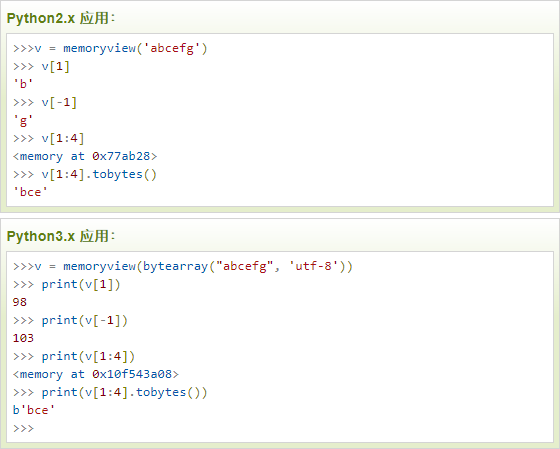Click the 'Python3.x 应用:' heading
560x449 pixels.
pos(61,236)
